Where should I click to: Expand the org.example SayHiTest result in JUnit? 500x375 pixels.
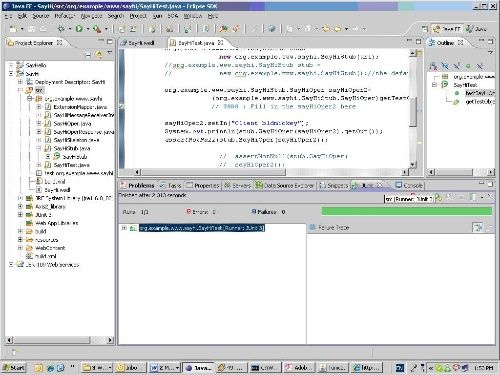pos(124,228)
